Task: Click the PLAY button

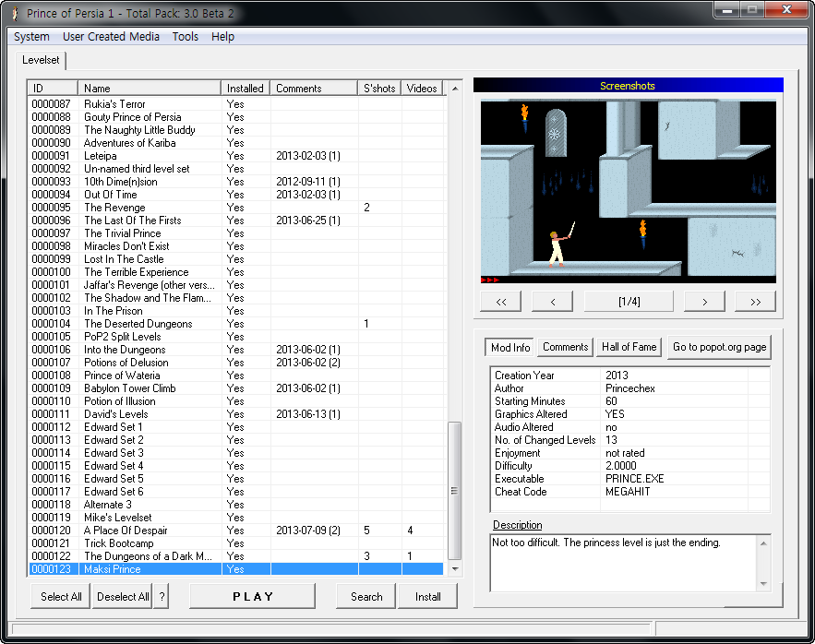Action: [x=253, y=596]
